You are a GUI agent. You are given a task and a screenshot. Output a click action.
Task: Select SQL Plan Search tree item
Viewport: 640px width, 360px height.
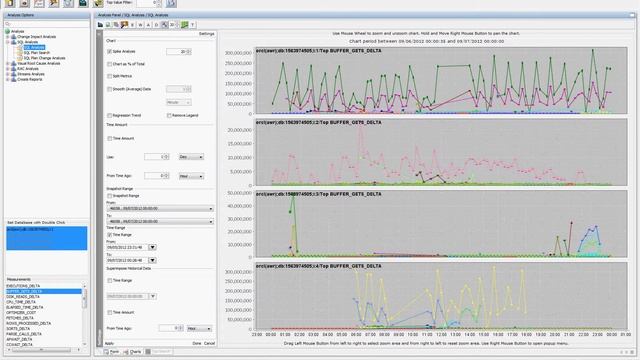tap(37, 53)
